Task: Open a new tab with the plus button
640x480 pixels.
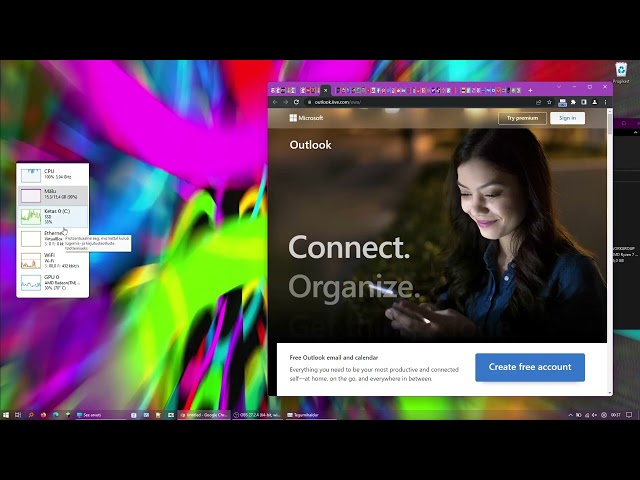Action: tap(530, 90)
